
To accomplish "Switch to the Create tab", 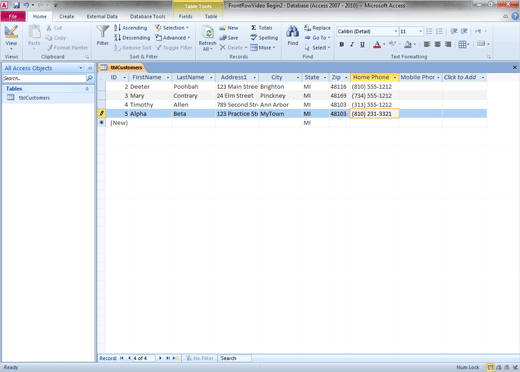I will [67, 16].
